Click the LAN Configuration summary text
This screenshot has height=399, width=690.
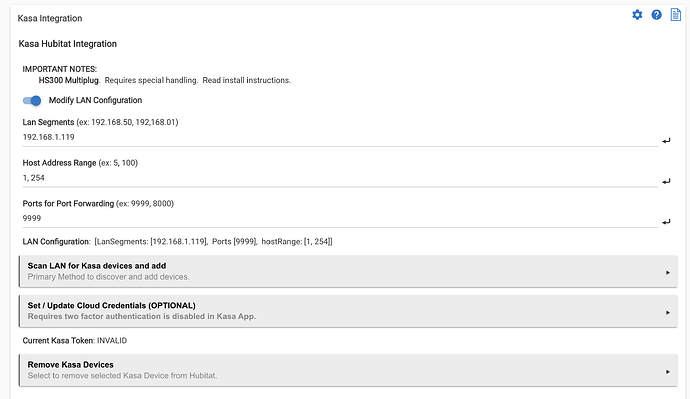coord(177,242)
